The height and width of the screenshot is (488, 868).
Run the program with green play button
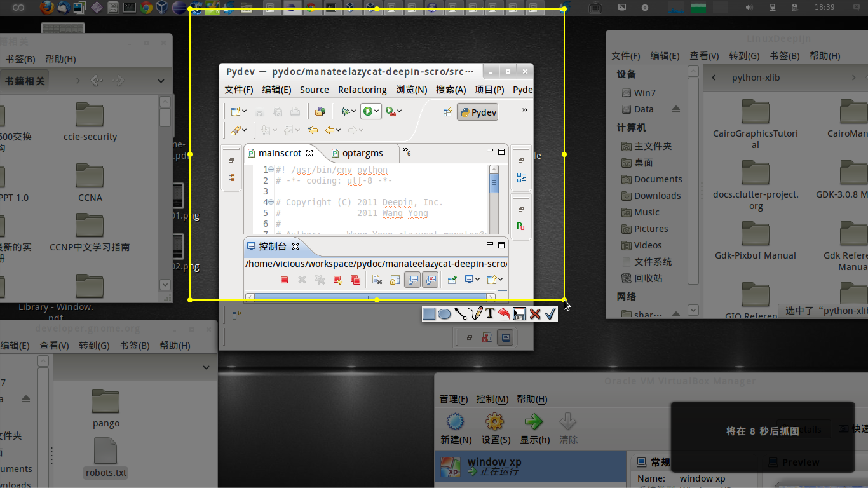(368, 111)
